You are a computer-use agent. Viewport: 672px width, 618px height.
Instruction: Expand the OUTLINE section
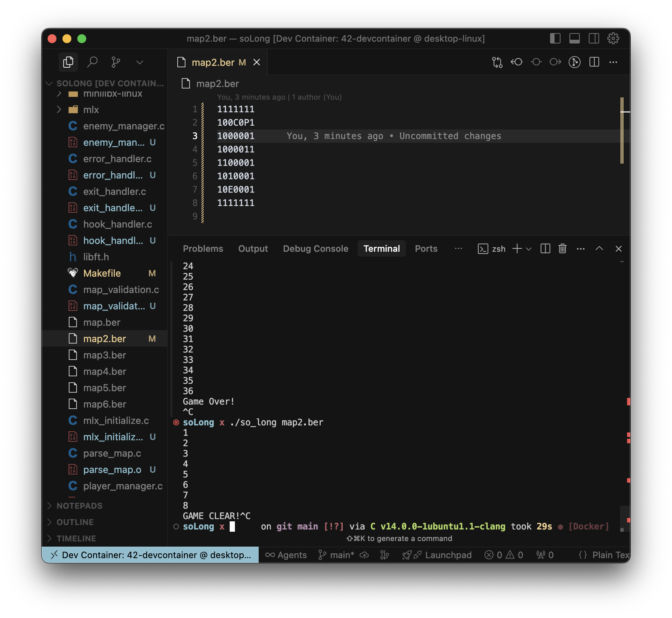(x=75, y=522)
